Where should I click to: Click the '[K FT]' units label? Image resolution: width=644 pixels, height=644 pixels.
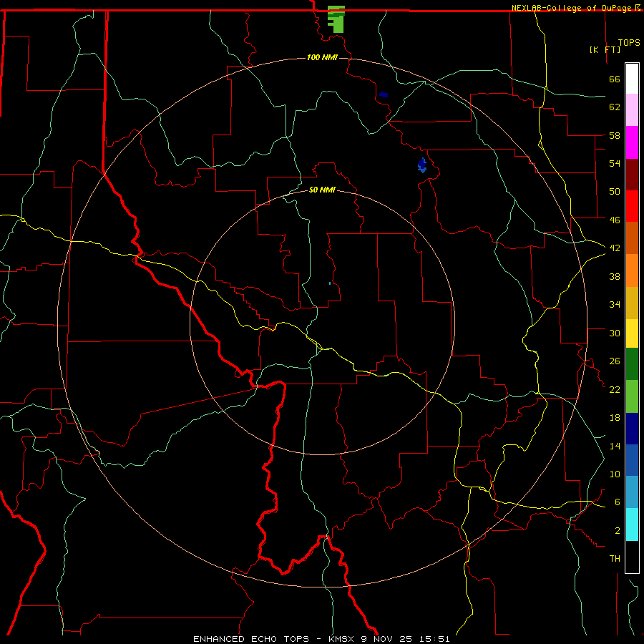pyautogui.click(x=605, y=49)
